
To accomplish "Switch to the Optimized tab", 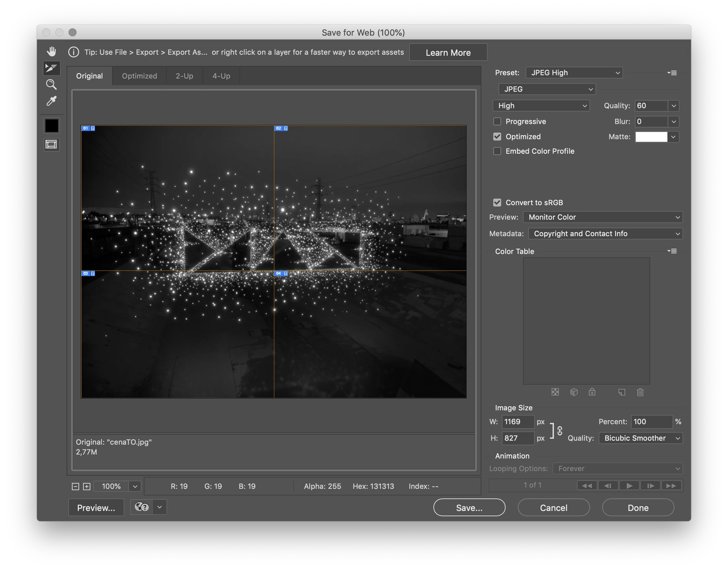I will coord(139,76).
